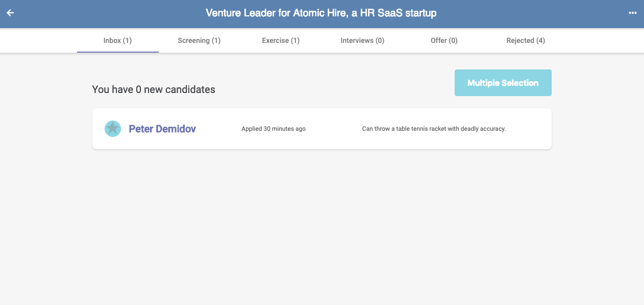The width and height of the screenshot is (644, 305).
Task: Open the three-dot more options menu
Action: [633, 13]
